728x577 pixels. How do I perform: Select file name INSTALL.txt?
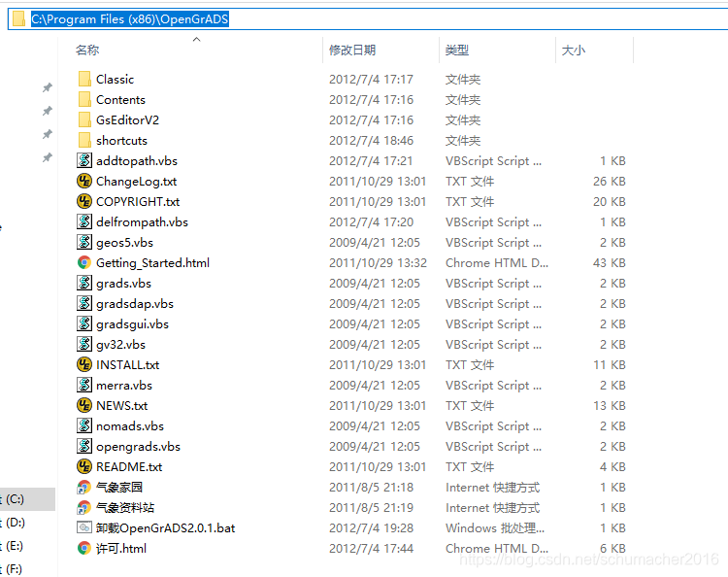click(x=128, y=365)
